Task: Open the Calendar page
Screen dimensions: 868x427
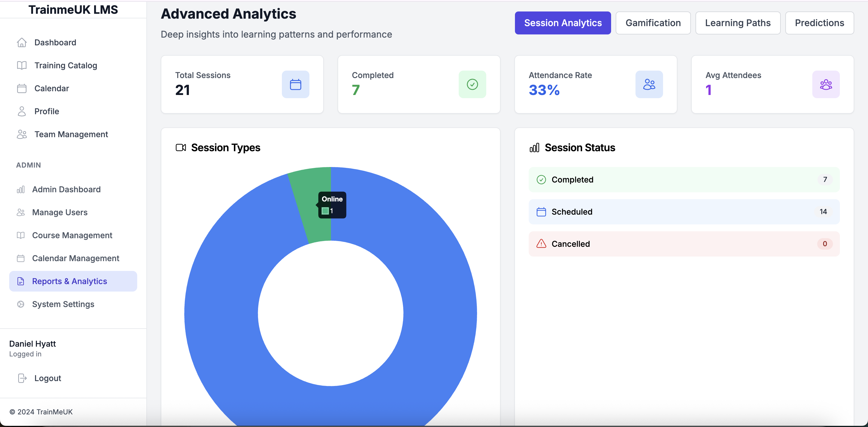Action: [73, 88]
